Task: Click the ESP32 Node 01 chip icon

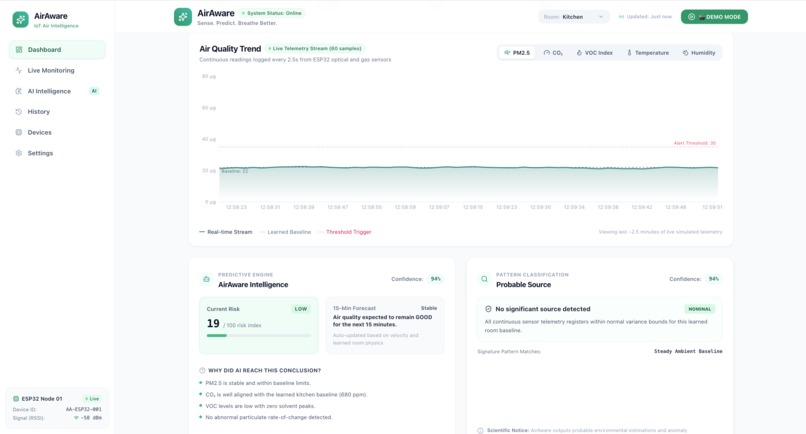Action: click(16, 399)
